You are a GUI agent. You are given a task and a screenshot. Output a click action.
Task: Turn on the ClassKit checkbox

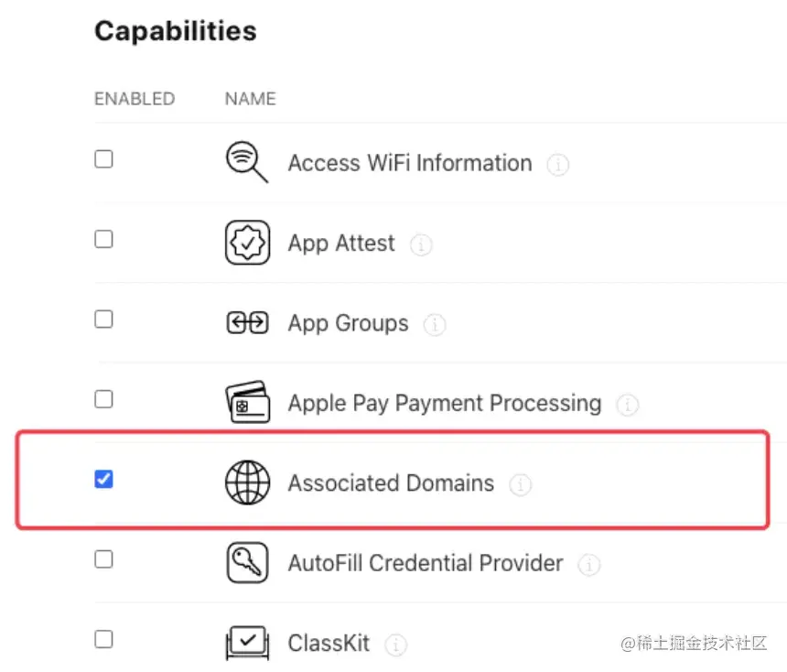104,638
